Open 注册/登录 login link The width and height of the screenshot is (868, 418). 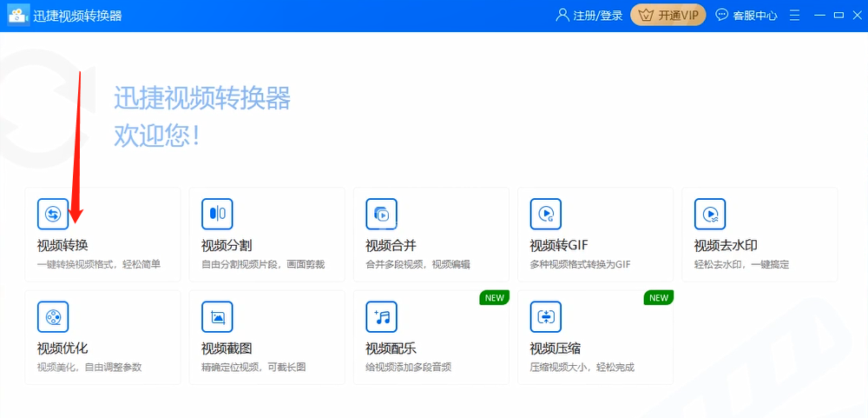(598, 16)
